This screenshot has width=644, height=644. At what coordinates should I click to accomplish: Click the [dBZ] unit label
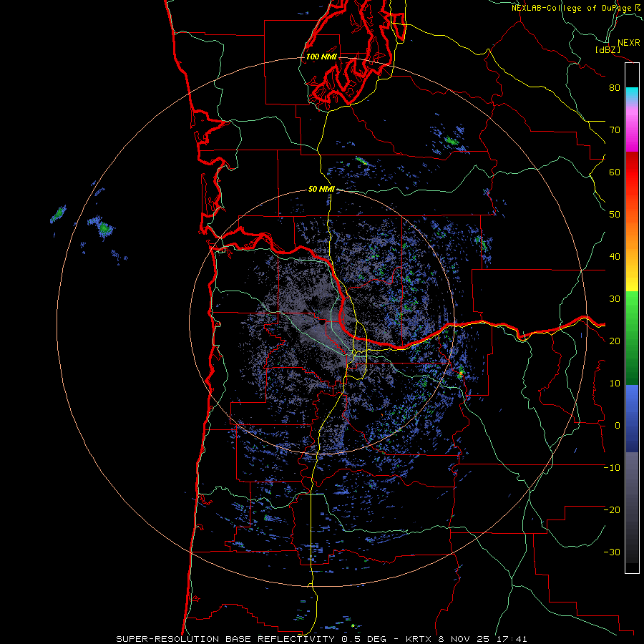tap(608, 50)
